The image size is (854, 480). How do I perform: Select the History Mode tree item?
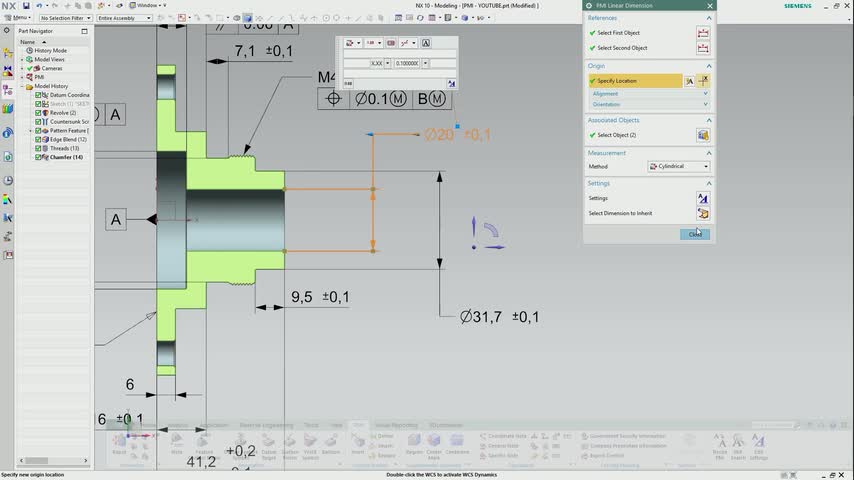[50, 50]
